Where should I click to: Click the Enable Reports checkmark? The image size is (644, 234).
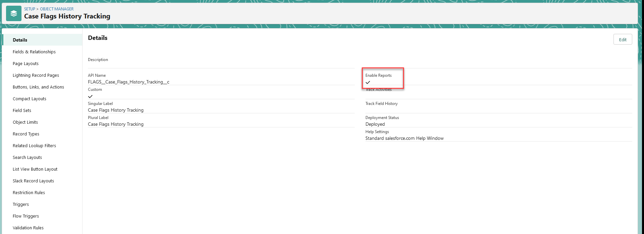(x=368, y=82)
